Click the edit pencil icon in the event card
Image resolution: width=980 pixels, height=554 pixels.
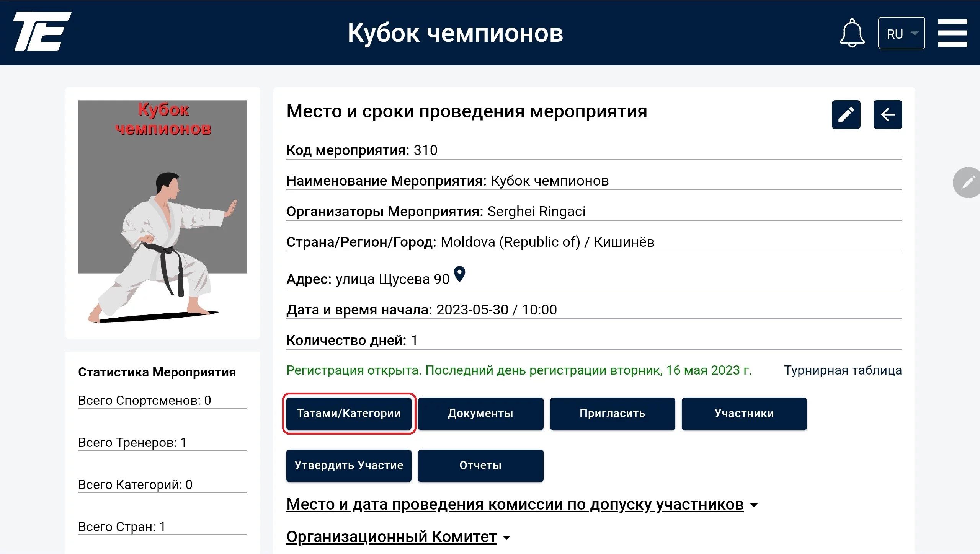846,115
